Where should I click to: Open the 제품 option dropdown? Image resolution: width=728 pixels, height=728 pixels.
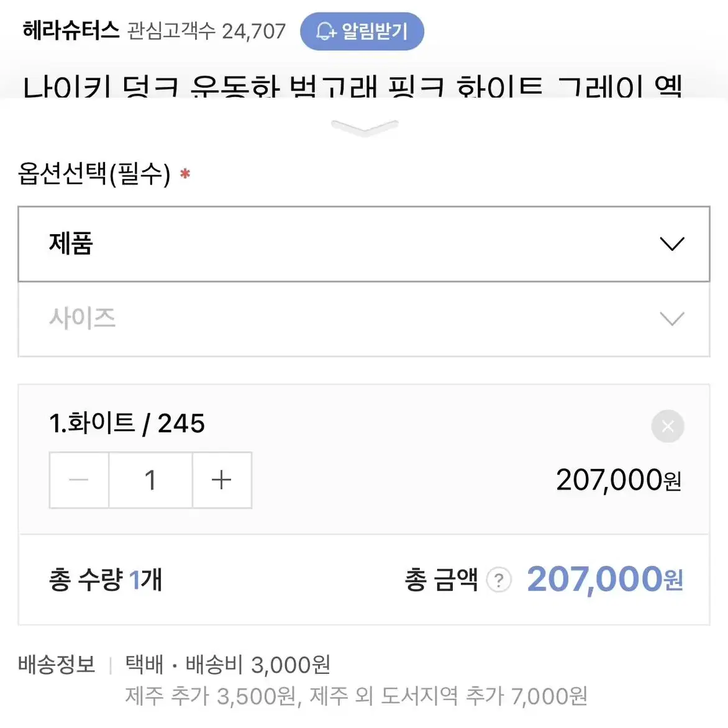tap(364, 243)
